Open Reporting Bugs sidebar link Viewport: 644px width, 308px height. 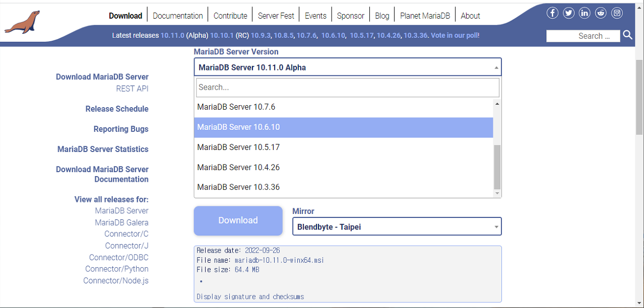(121, 129)
